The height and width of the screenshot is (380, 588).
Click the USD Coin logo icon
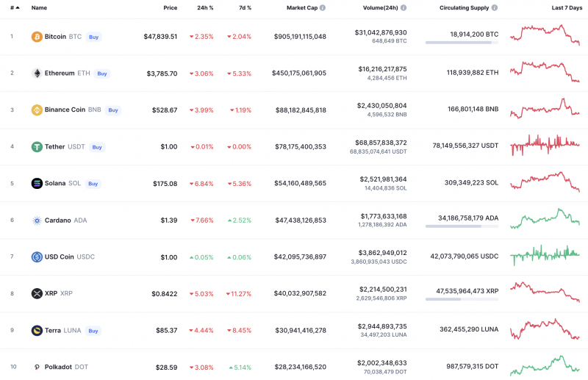tap(37, 257)
